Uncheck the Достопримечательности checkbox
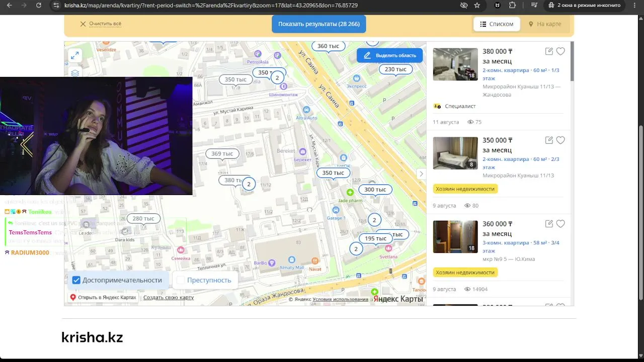644x362 pixels. tap(76, 280)
